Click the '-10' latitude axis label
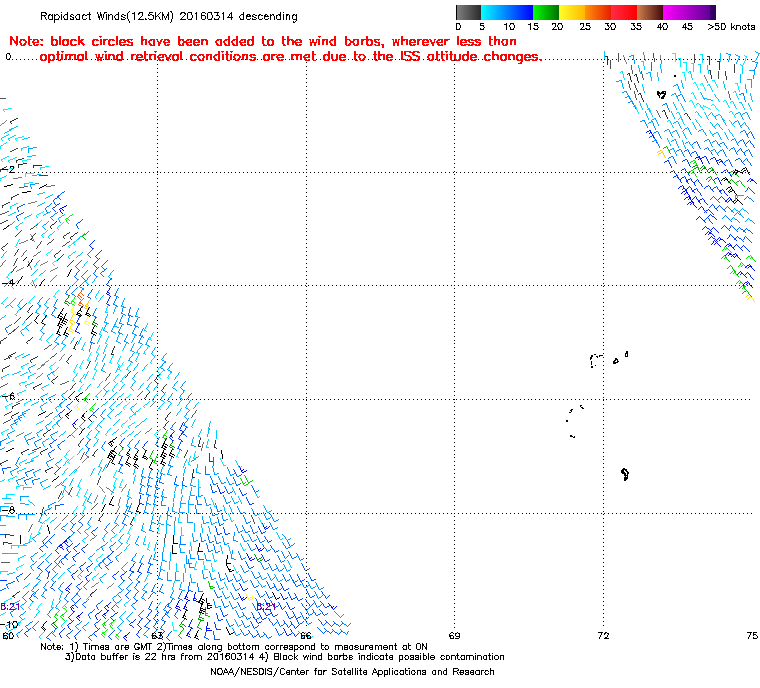The width and height of the screenshot is (760, 688). pyautogui.click(x=10, y=624)
